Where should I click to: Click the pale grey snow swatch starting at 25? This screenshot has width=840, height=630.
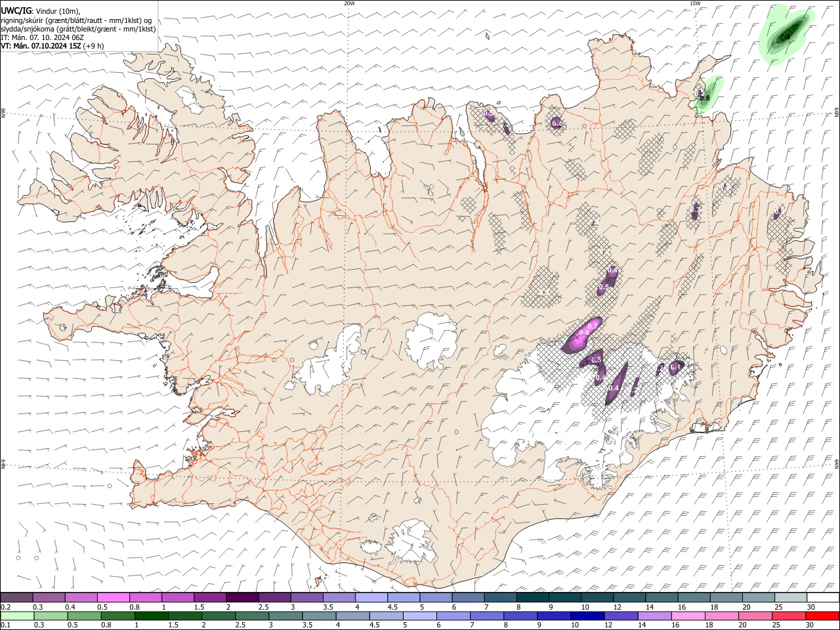click(791, 597)
